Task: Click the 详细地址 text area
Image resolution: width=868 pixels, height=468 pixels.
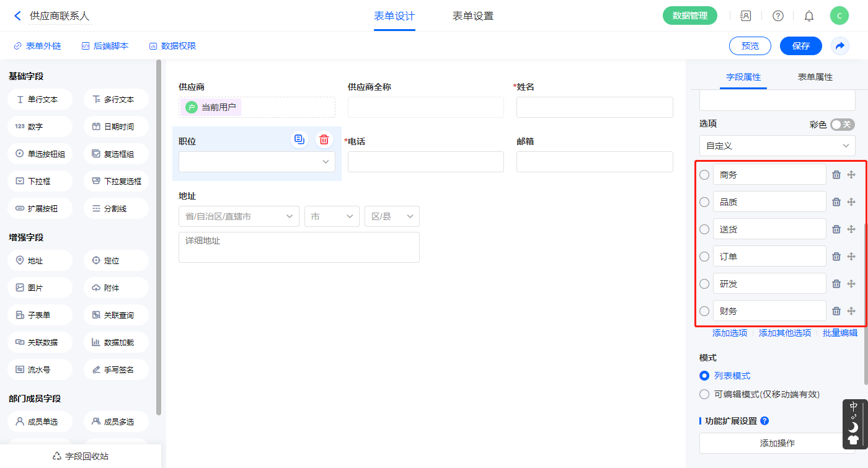Action: [299, 247]
